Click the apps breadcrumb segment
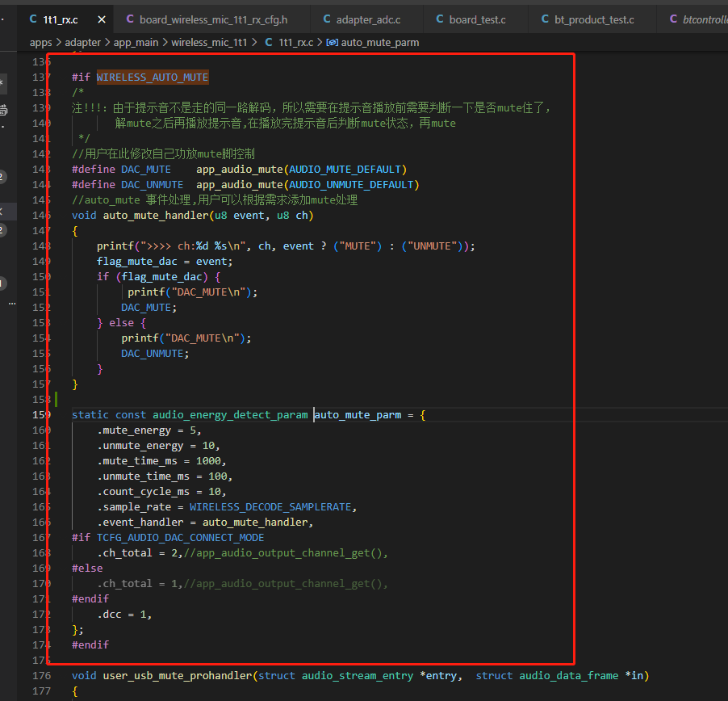Image resolution: width=728 pixels, height=701 pixels. [41, 43]
